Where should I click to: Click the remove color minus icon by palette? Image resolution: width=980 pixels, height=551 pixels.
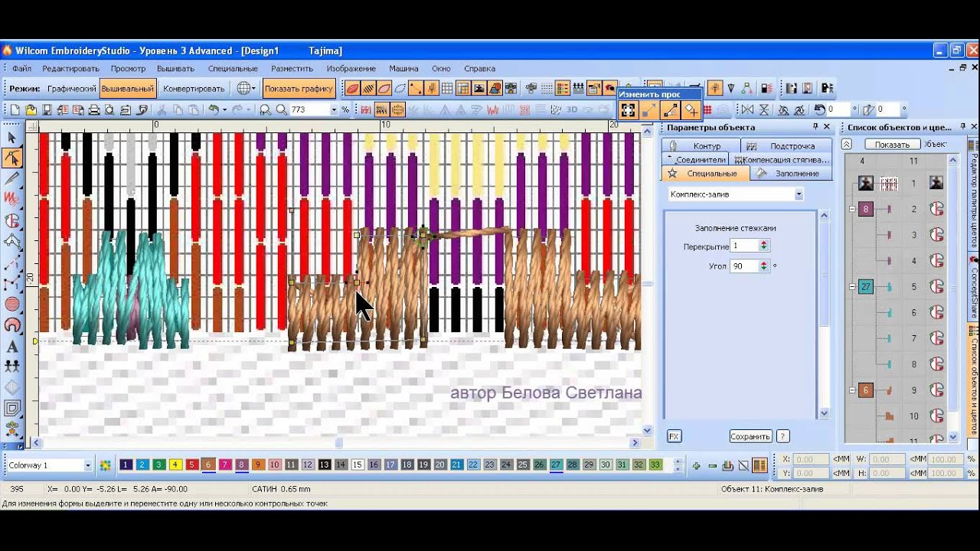pyautogui.click(x=712, y=465)
